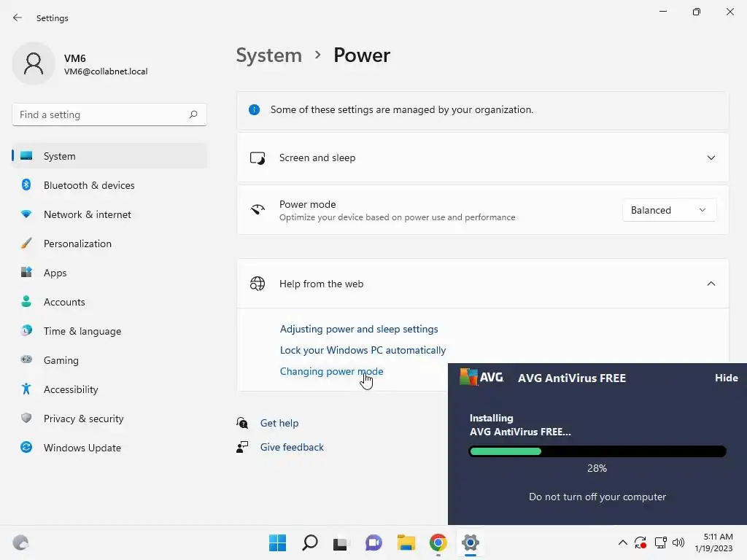Open the Windows Start menu
The image size is (747, 560).
278,542
